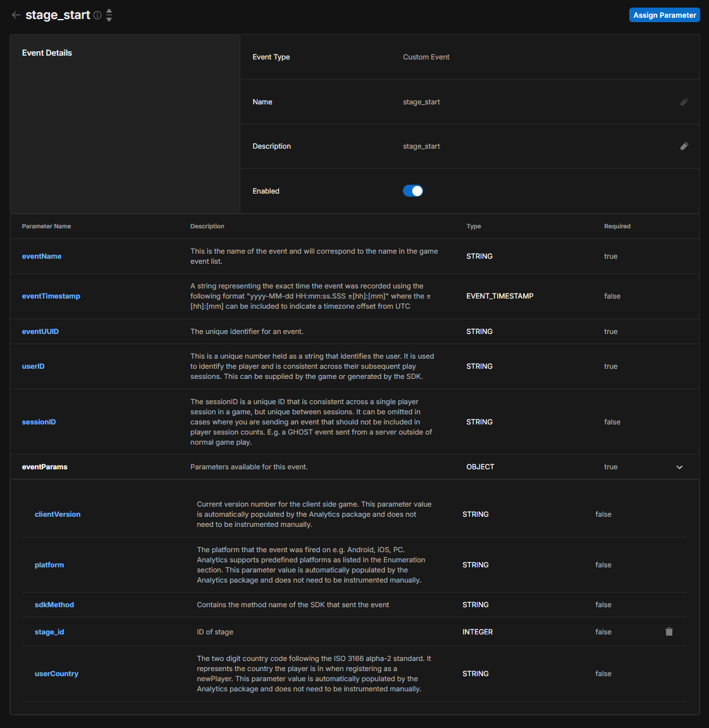Click the Assign Parameter button
Screen dimensions: 709x728
click(664, 15)
